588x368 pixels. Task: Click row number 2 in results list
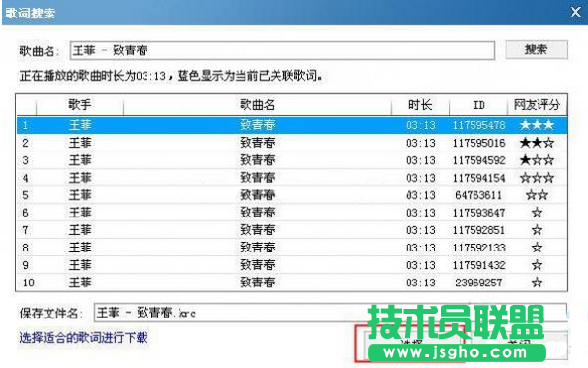tap(25, 143)
